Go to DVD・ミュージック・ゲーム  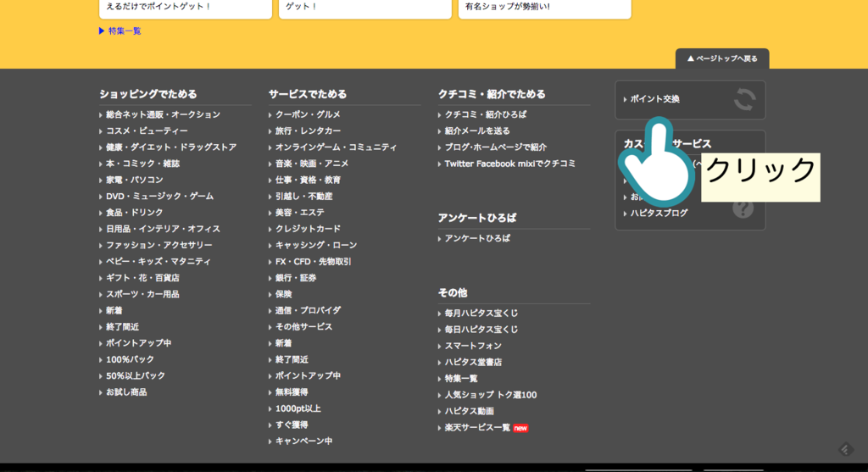tap(159, 196)
